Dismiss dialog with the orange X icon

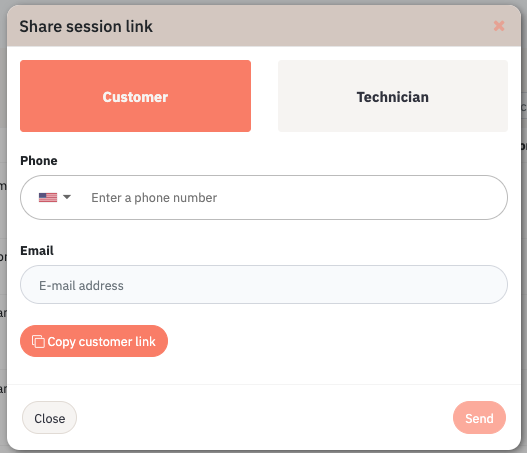(499, 26)
